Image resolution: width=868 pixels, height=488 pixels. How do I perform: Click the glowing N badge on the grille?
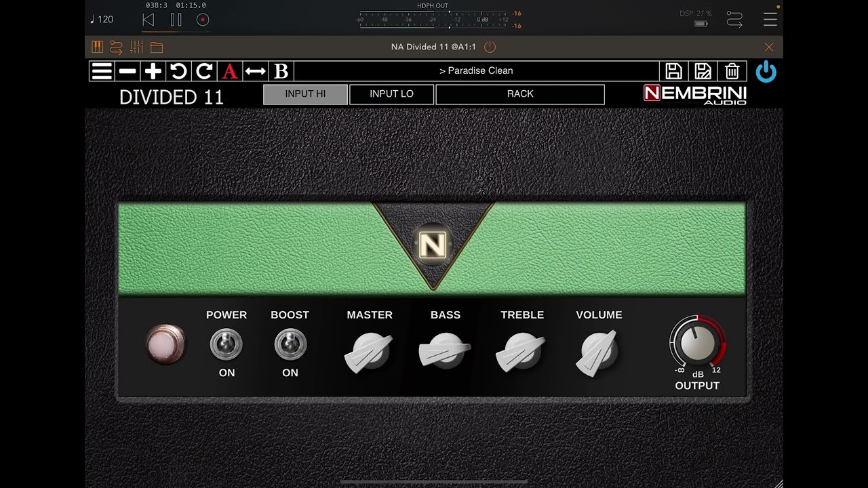point(432,245)
